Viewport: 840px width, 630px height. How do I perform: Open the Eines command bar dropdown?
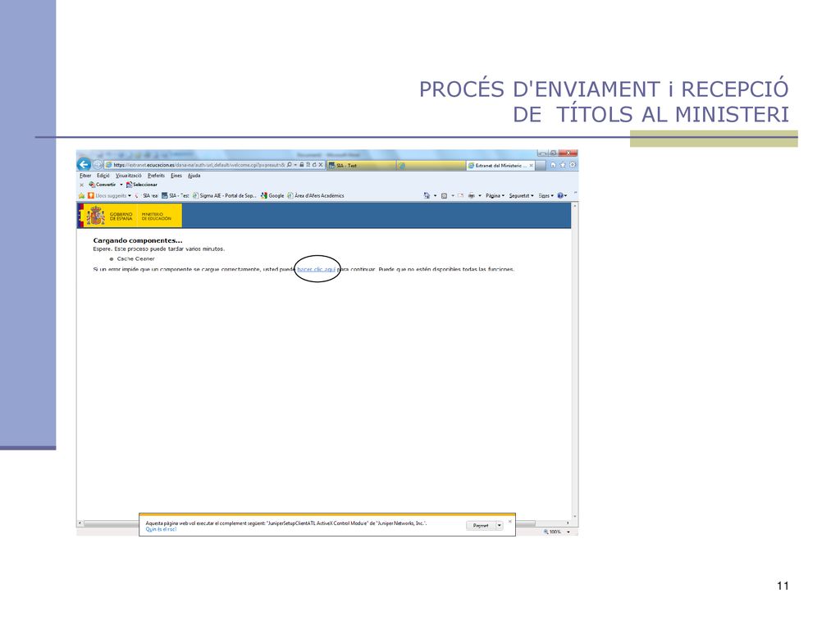tap(546, 195)
